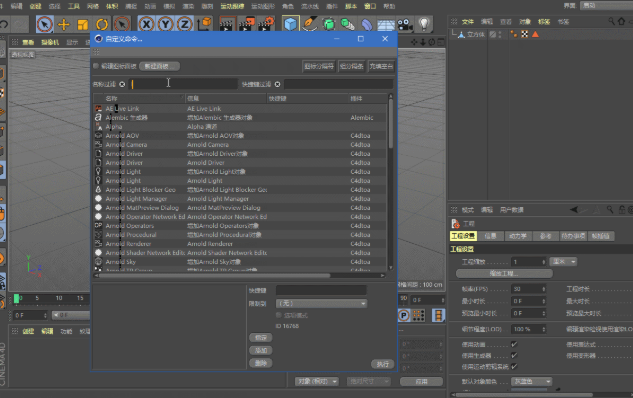
Task: Switch to the 动力学 tab in attributes
Action: [518, 236]
